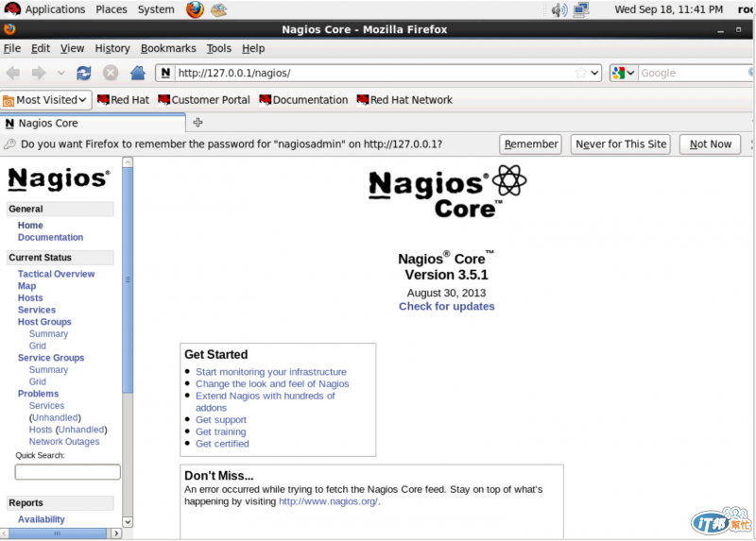Open the Get training link
Screen dimensions: 756x541
[221, 432]
